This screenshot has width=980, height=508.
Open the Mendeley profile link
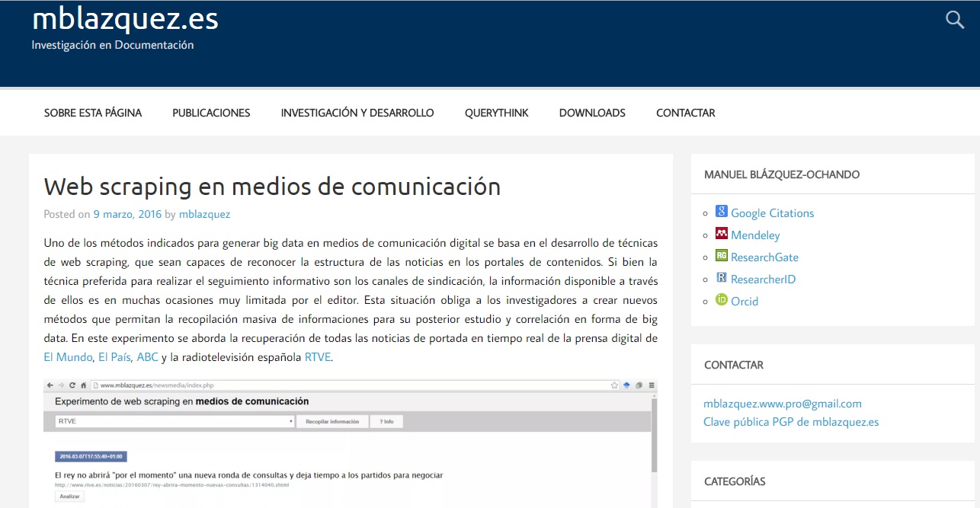755,235
